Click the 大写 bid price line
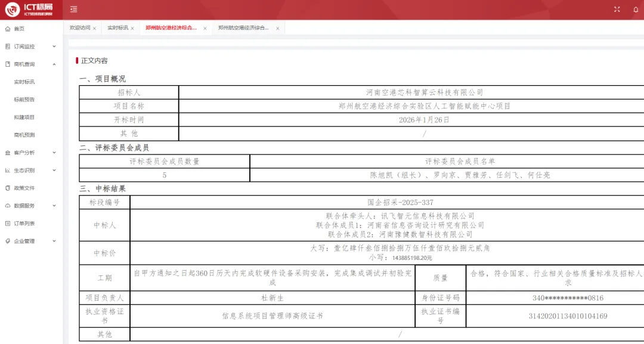Image resolution: width=644 pixels, height=344 pixels. point(401,249)
